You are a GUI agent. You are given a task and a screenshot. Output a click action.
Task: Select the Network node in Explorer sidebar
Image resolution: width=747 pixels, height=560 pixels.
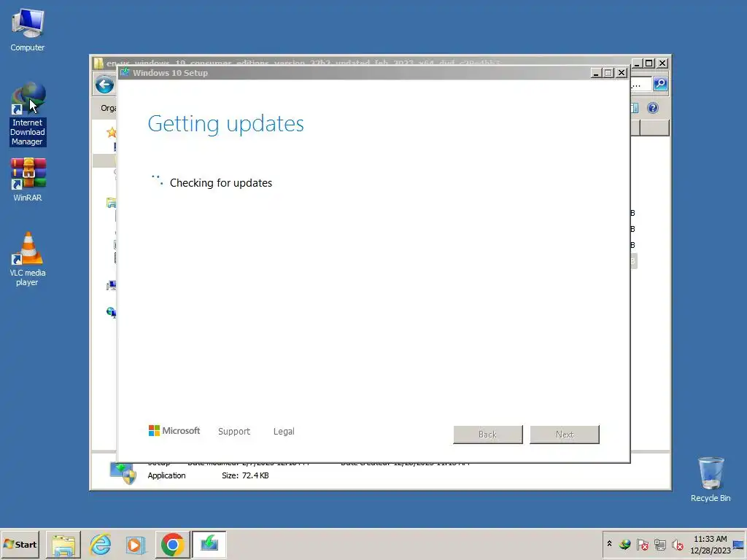click(x=112, y=312)
